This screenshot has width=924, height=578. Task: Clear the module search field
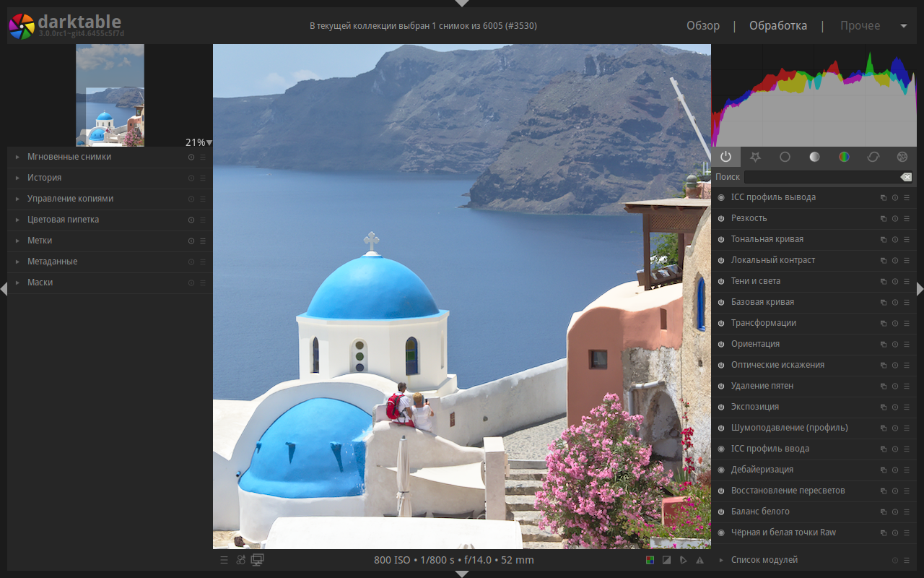pos(907,177)
